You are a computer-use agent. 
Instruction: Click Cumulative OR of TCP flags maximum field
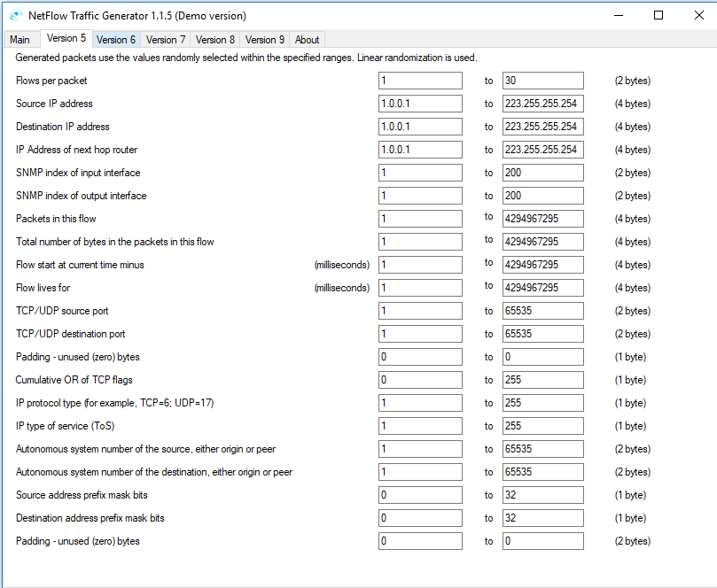[x=542, y=380]
